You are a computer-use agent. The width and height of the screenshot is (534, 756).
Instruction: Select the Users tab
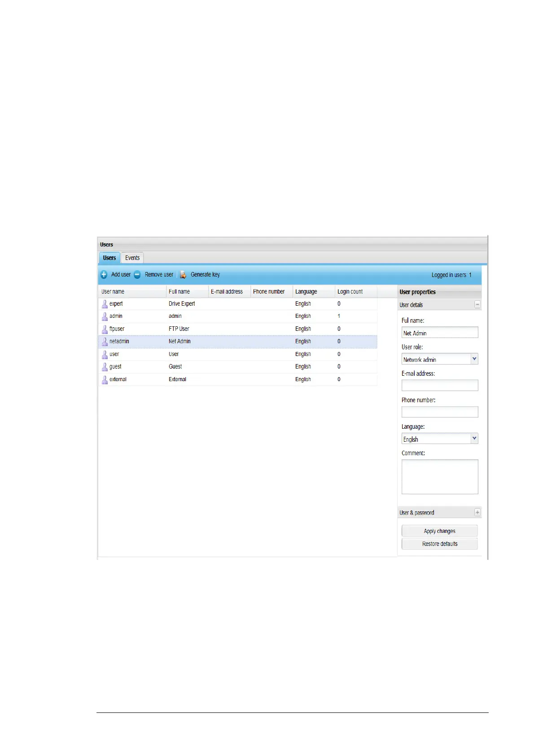click(x=109, y=258)
